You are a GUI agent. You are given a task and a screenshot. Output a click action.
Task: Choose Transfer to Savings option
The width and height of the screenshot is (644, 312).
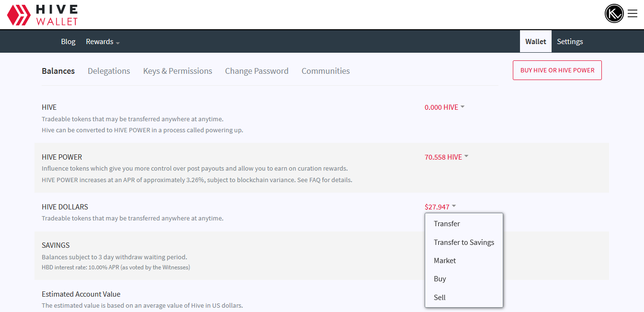[x=463, y=243]
